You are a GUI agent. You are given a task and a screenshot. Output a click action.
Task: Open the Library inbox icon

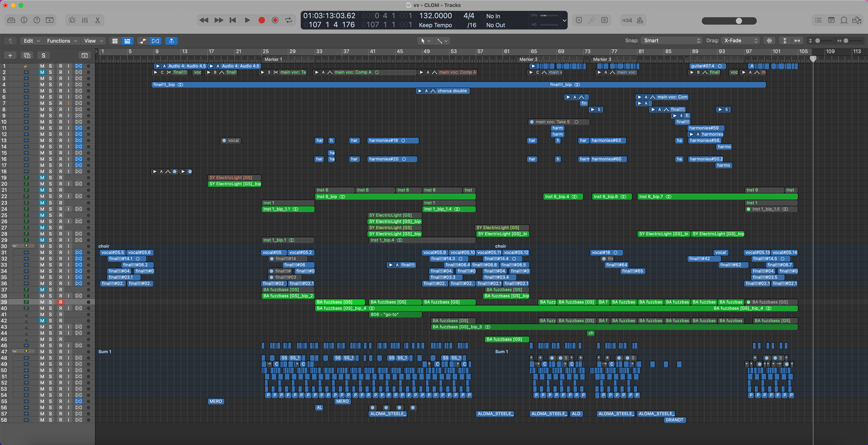click(11, 20)
